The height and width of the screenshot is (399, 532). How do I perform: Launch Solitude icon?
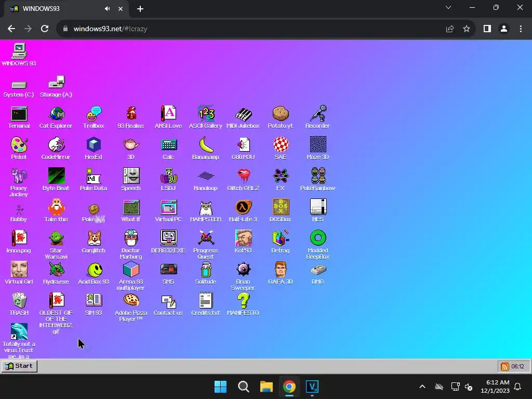point(206,273)
